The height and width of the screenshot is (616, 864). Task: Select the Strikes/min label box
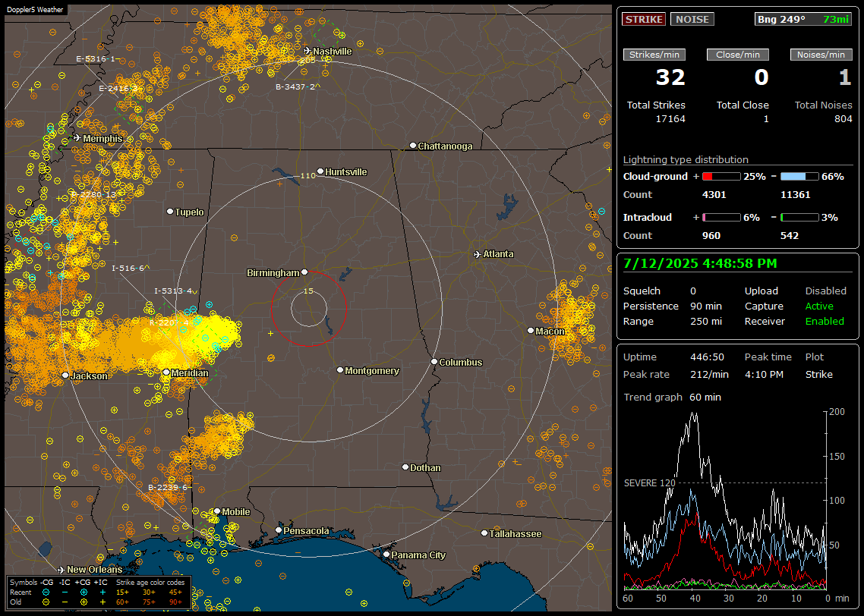(654, 55)
